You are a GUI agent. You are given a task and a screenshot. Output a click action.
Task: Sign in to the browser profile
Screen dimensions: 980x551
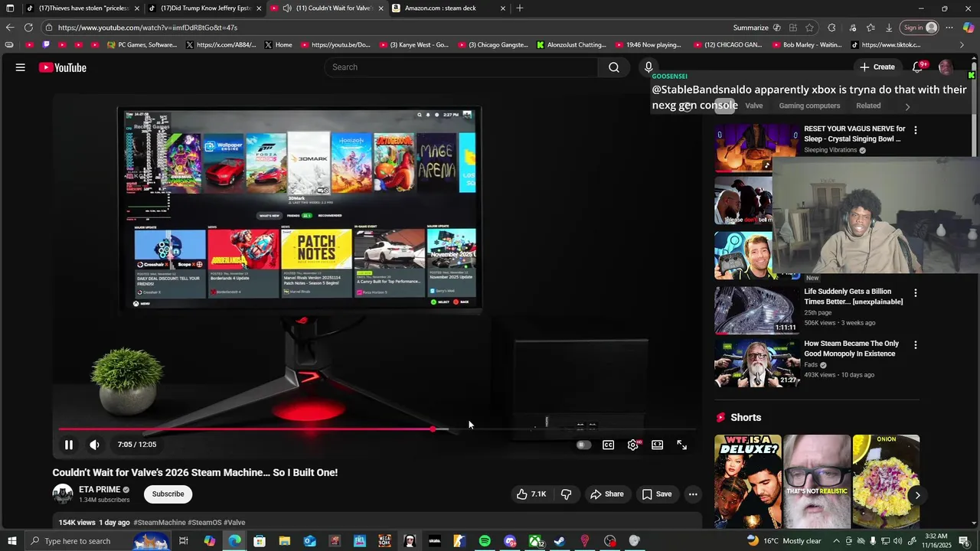[x=920, y=28]
